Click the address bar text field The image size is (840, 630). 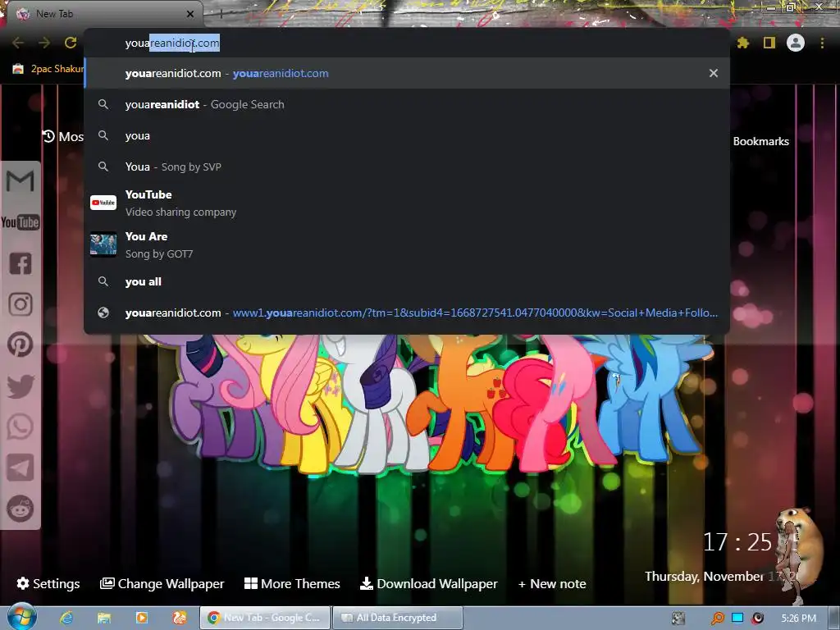pos(407,43)
